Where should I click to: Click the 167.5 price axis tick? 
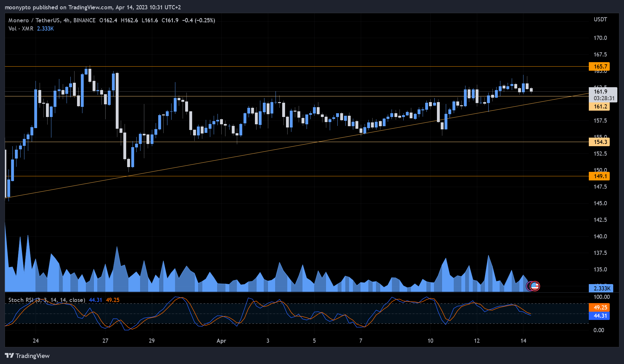coord(600,55)
